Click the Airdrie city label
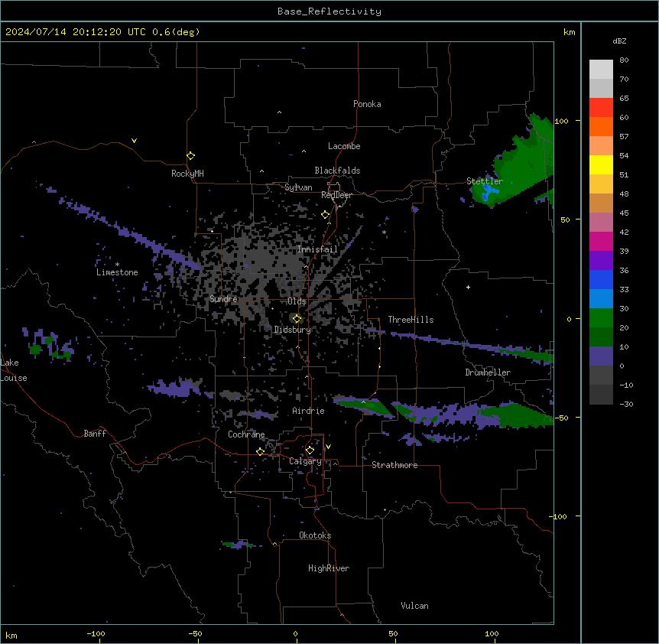 308,411
